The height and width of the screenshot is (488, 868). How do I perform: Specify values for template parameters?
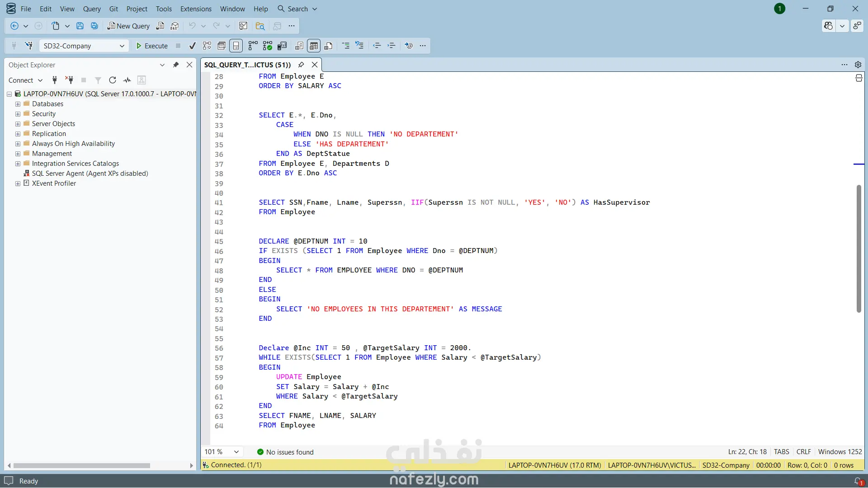pyautogui.click(x=409, y=46)
